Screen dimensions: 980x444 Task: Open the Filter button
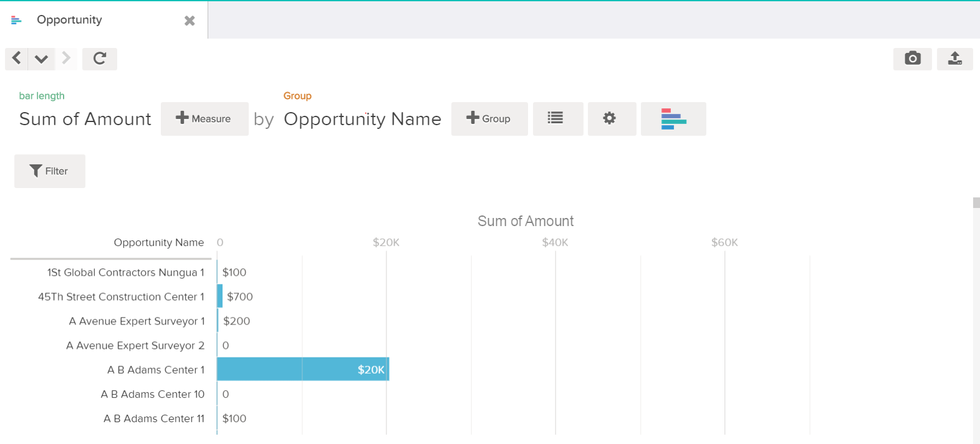pyautogui.click(x=49, y=171)
